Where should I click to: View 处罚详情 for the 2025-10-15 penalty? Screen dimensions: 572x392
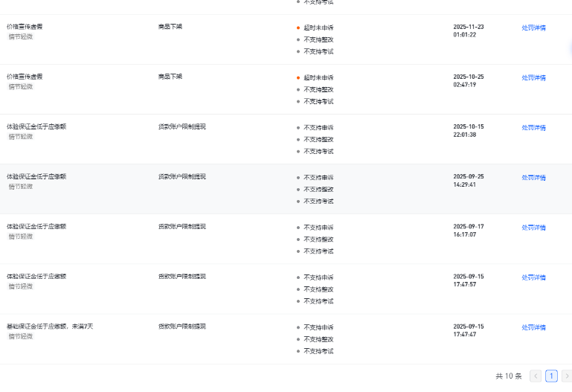(x=533, y=127)
